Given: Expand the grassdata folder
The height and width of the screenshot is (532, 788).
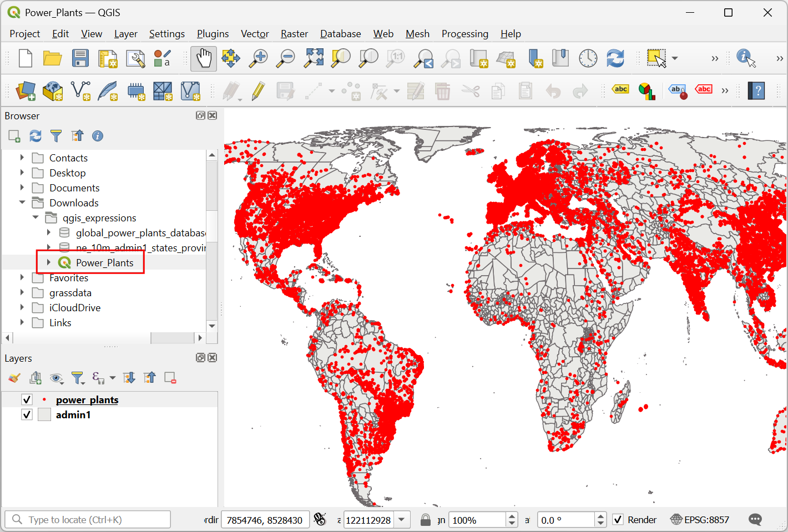Looking at the screenshot, I should tap(22, 292).
